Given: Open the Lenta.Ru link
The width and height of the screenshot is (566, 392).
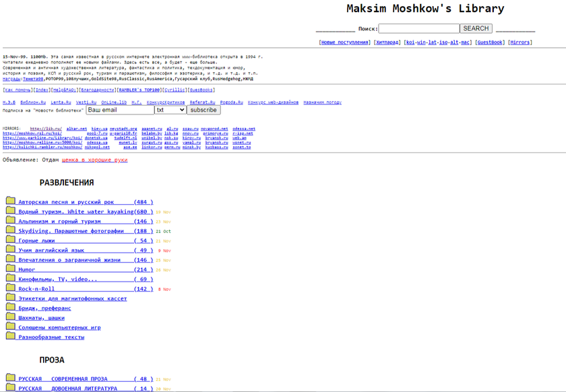Looking at the screenshot, I should point(61,102).
